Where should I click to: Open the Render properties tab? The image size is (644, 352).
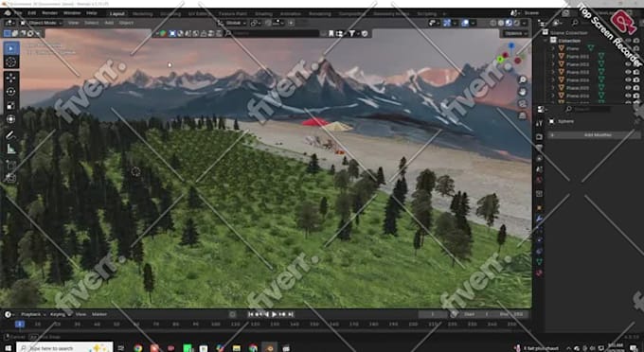click(x=539, y=136)
